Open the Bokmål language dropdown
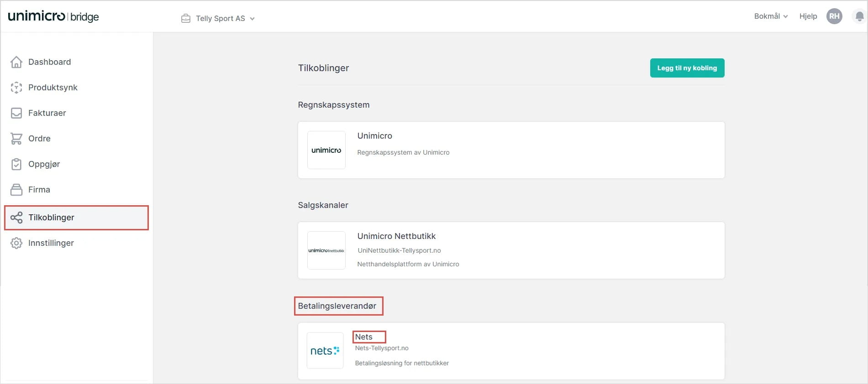868x384 pixels. click(x=771, y=16)
